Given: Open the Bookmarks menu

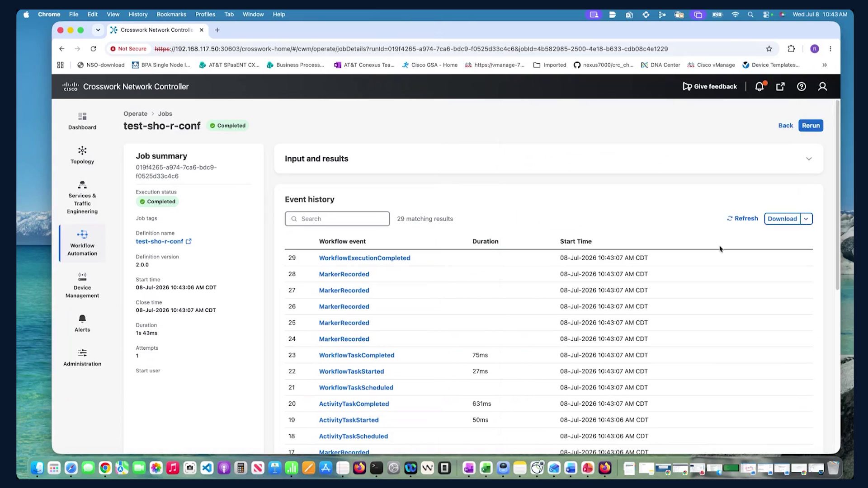Looking at the screenshot, I should [x=171, y=14].
